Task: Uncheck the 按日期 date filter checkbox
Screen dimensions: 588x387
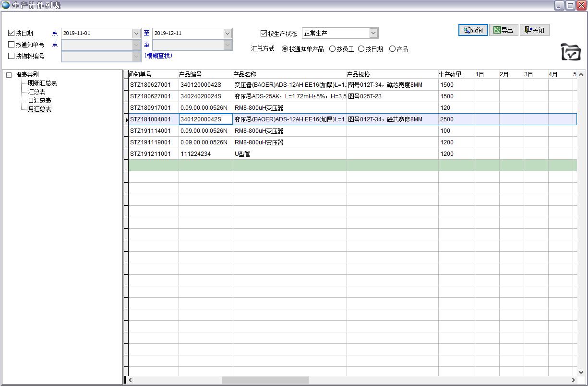Action: tap(12, 33)
